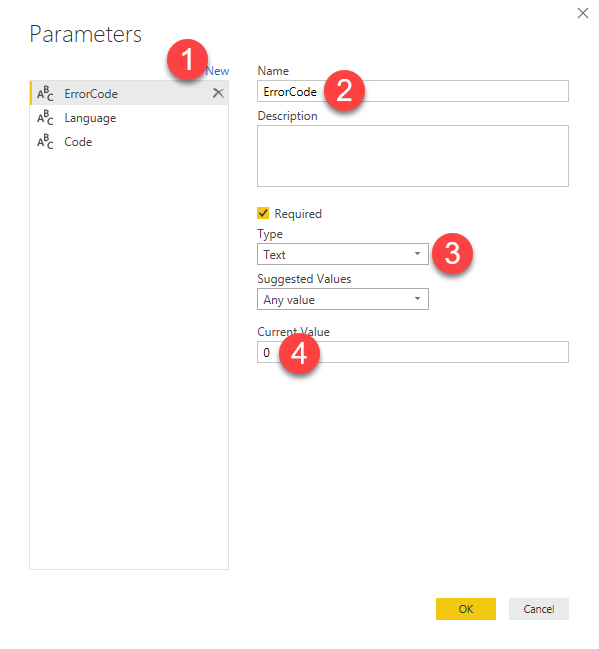
Task: Select the ErrorCode parameter entry
Action: coord(129,94)
